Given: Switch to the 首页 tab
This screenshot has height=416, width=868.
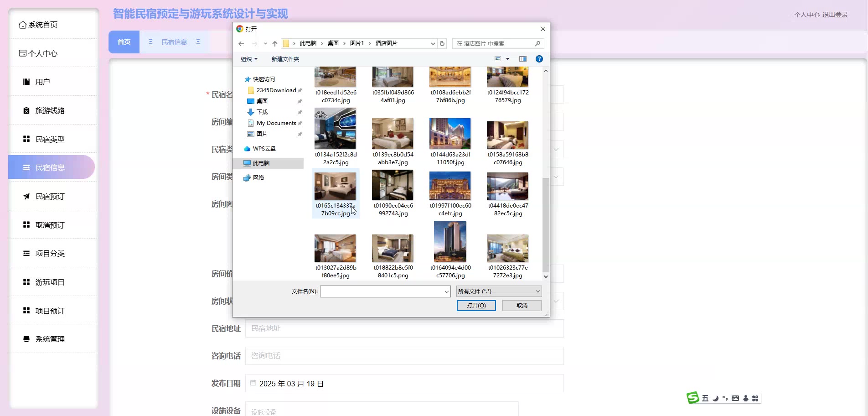Looking at the screenshot, I should pos(124,42).
